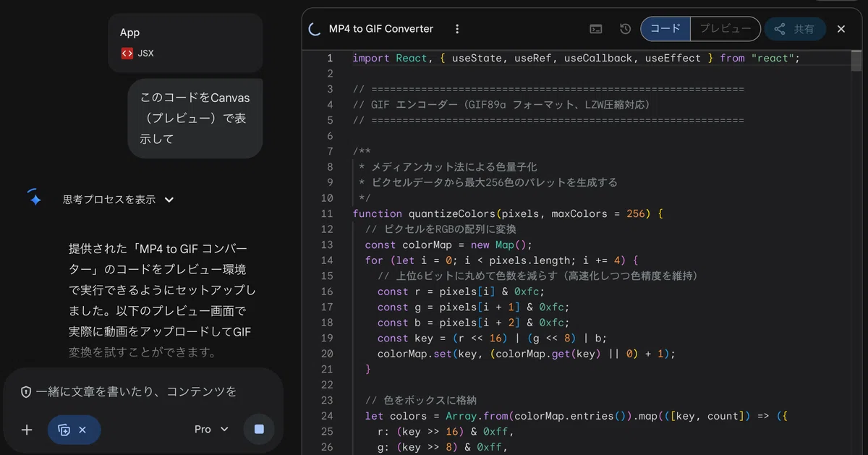868x455 pixels.
Task: Click the for loop on line 14
Action: click(x=502, y=260)
